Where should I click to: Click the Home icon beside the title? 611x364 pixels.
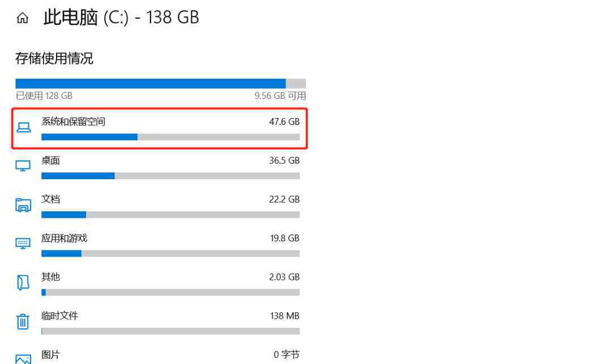pos(23,18)
